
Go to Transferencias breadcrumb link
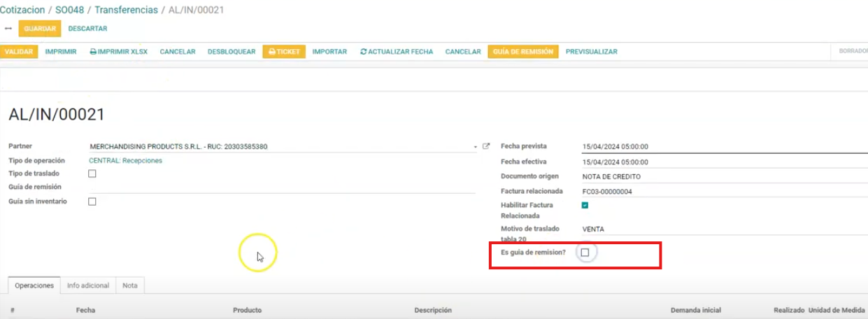click(126, 10)
